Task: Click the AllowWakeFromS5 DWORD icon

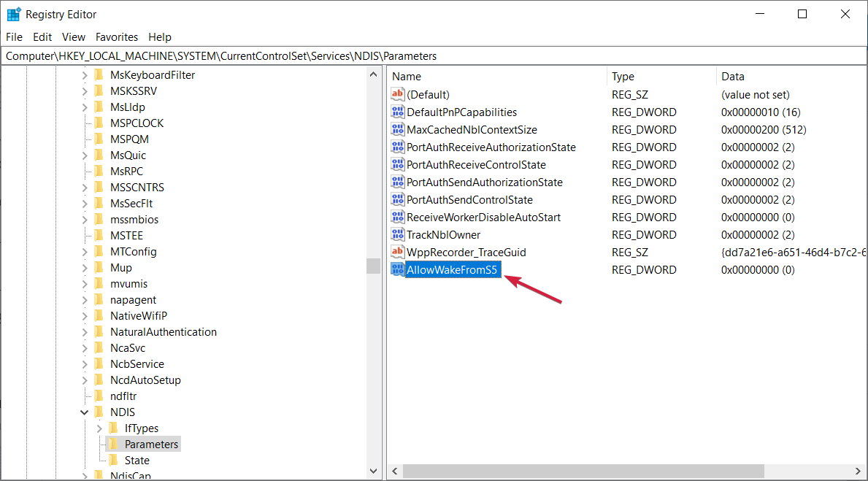Action: [397, 269]
